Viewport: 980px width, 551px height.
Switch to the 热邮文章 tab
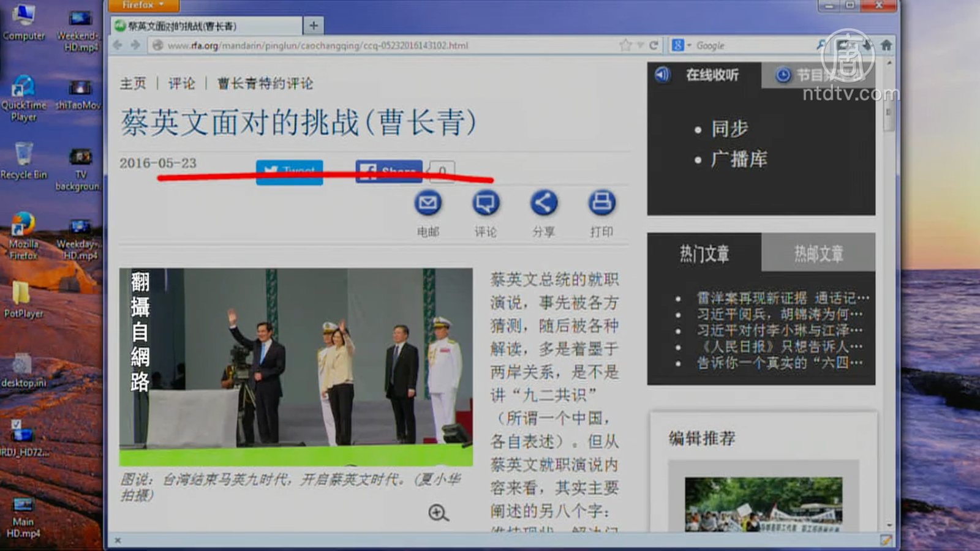pyautogui.click(x=818, y=253)
